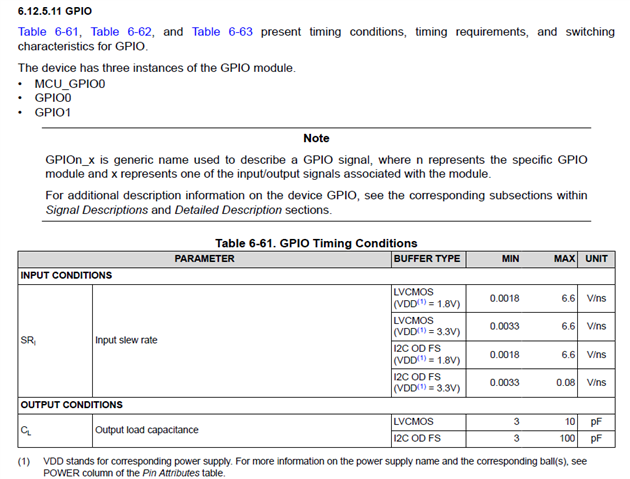
Task: Click Table 6-61 GPIO Timing Conditions title
Action: 316,243
